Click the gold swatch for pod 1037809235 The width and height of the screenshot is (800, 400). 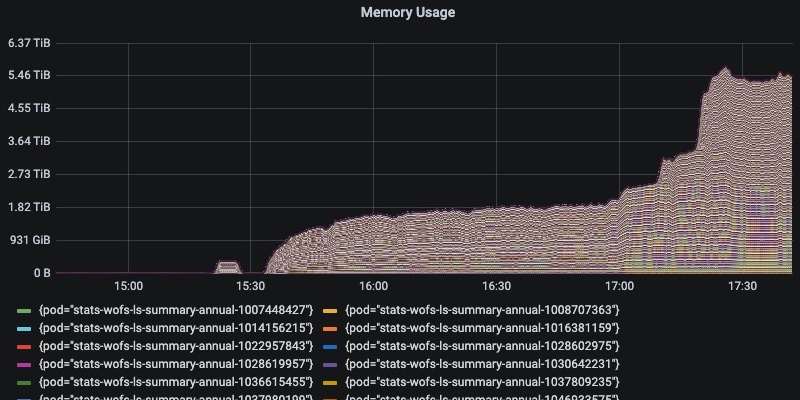(x=331, y=383)
